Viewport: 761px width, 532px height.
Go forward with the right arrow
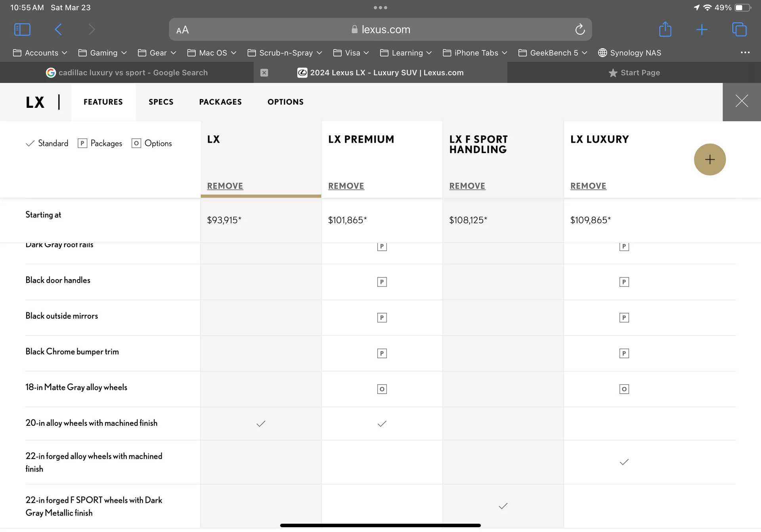(92, 29)
